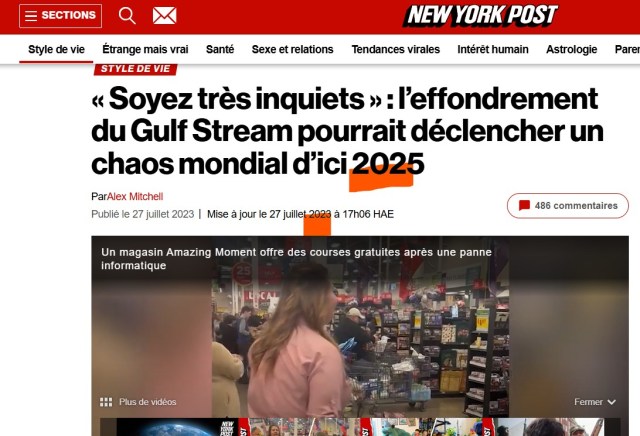Image resolution: width=640 pixels, height=436 pixels.
Task: Open the Astrologie section
Action: 571,49
